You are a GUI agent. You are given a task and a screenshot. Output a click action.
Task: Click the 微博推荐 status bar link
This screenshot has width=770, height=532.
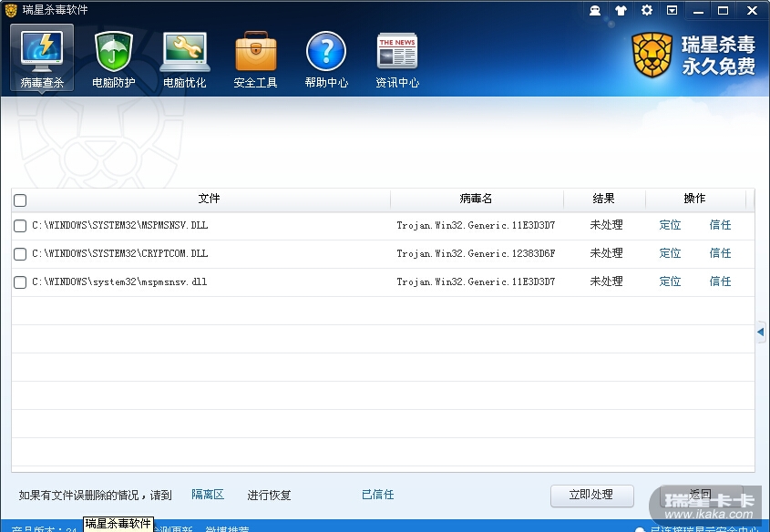coord(227,528)
